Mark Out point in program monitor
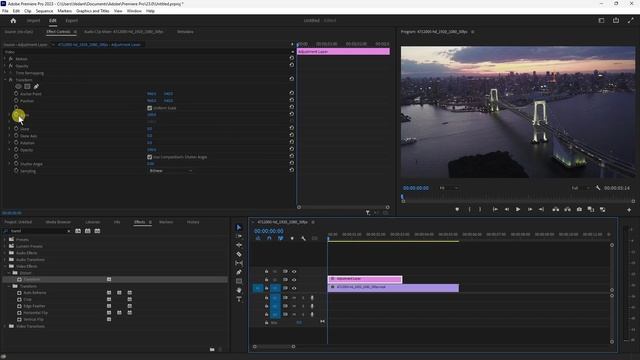 [x=480, y=209]
